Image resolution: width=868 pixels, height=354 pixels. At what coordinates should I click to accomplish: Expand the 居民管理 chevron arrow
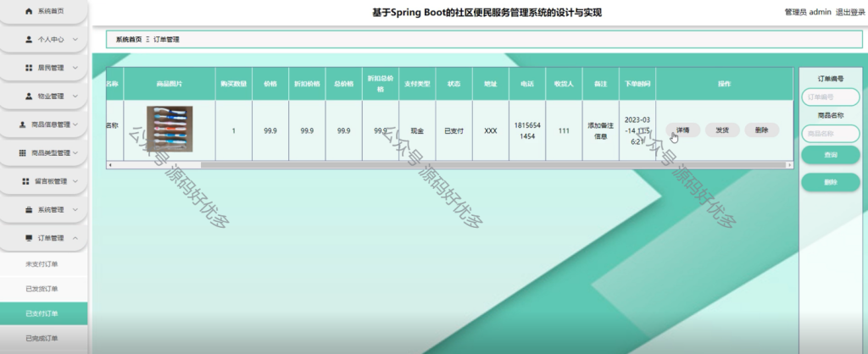(75, 68)
